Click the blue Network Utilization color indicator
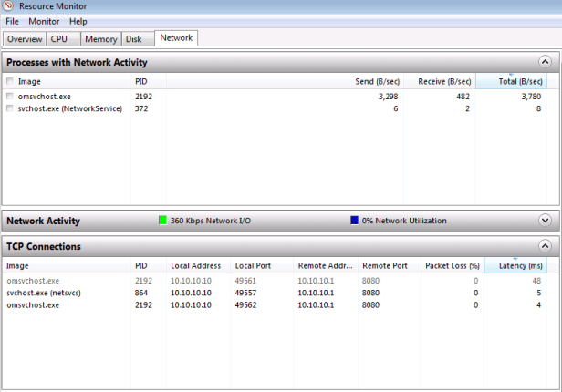 (355, 221)
